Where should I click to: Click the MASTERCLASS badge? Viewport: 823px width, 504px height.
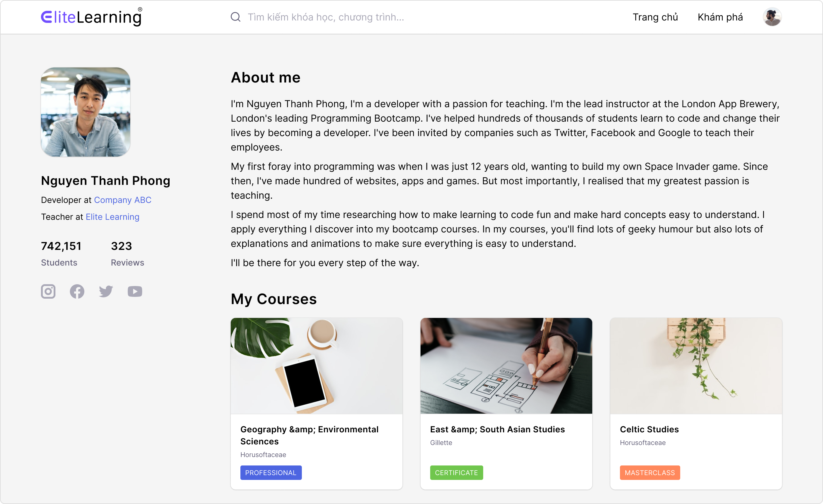[x=650, y=473]
